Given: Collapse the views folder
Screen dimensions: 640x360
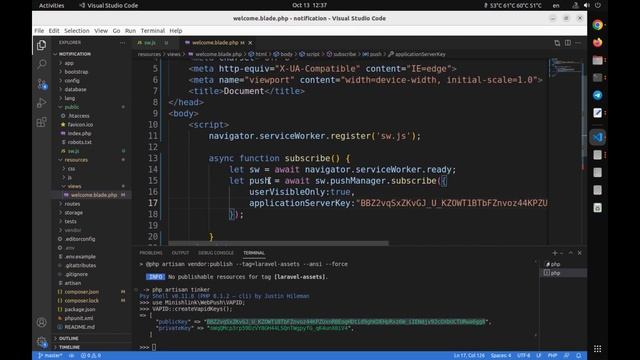Looking at the screenshot, I should pos(92,186).
